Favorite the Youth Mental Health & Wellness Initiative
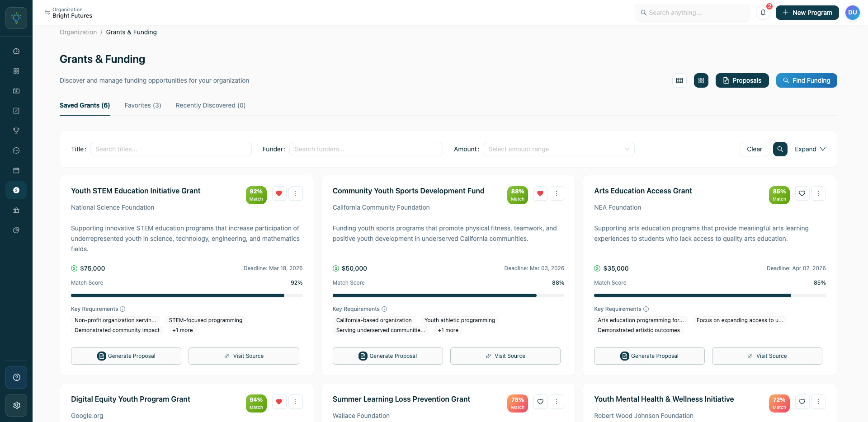Viewport: 868px width, 422px height. (802, 402)
